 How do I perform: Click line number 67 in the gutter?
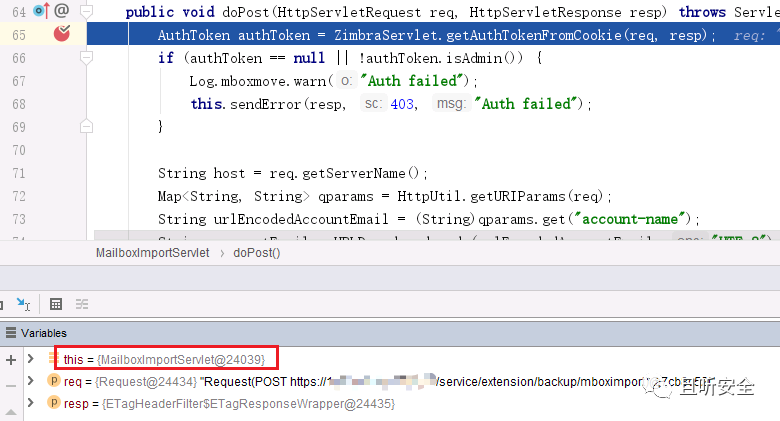point(19,81)
